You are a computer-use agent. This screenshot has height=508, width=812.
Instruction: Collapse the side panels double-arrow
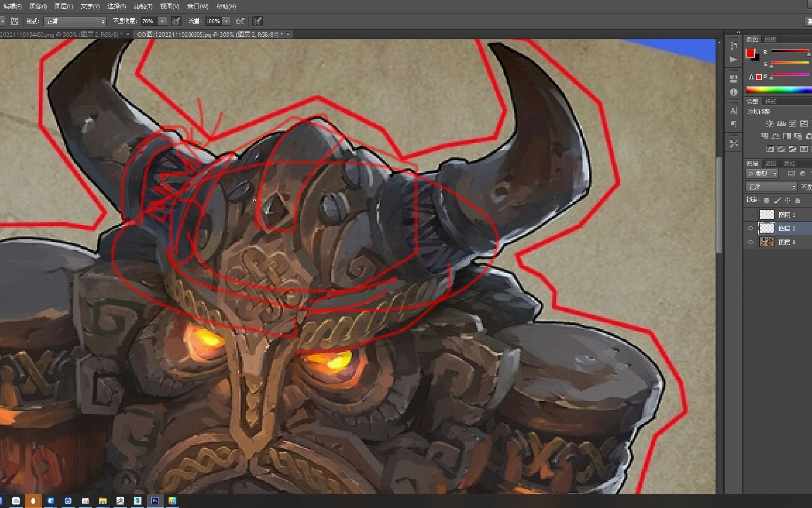pos(738,32)
